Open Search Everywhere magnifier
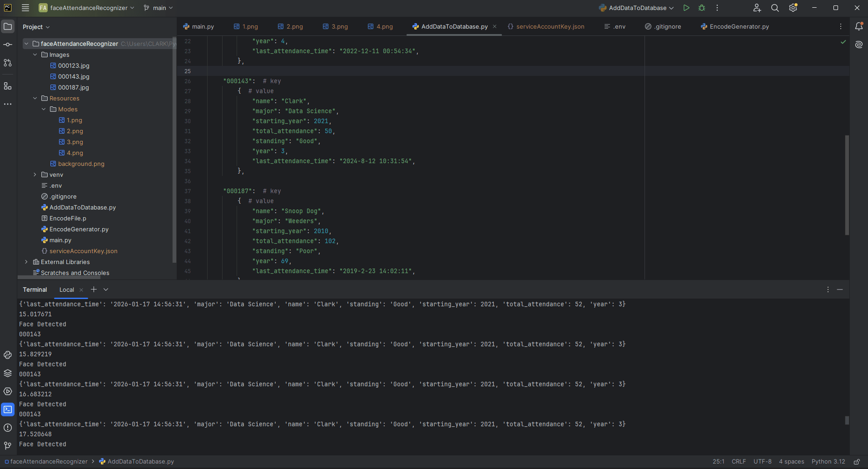The width and height of the screenshot is (868, 469). point(775,8)
